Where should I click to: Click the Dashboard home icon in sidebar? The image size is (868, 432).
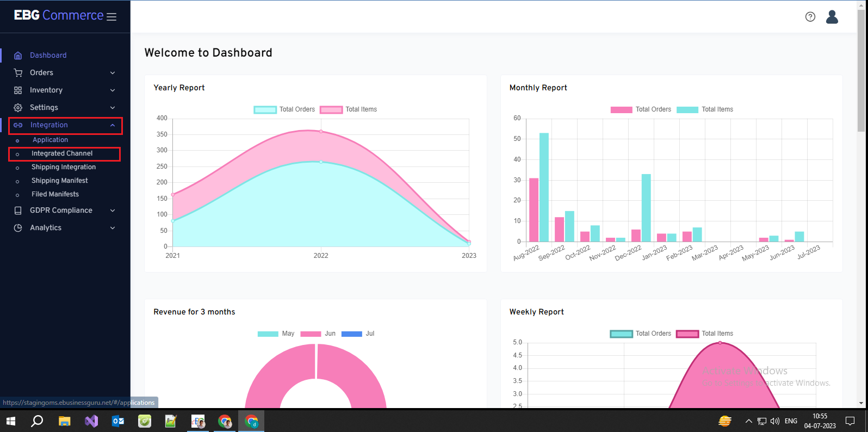pyautogui.click(x=18, y=55)
